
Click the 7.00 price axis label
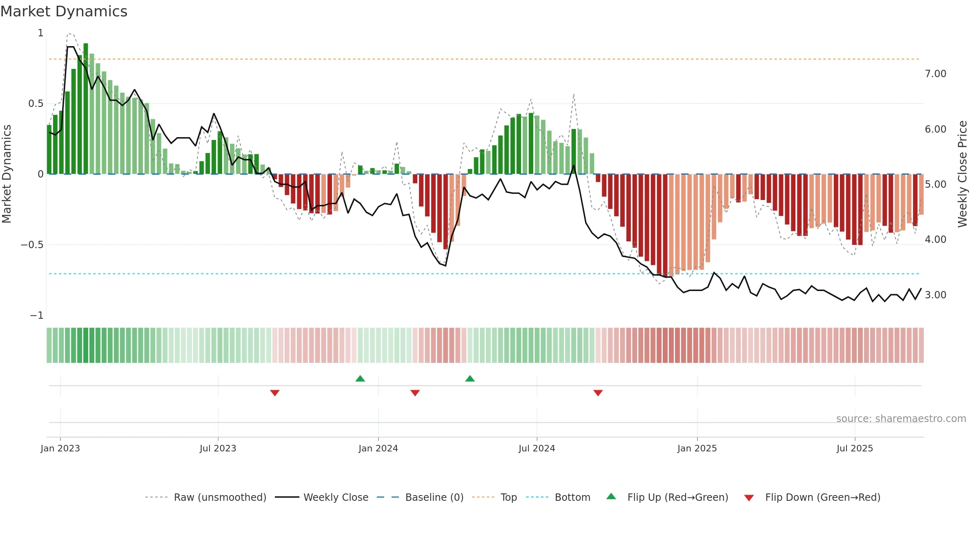tap(935, 74)
